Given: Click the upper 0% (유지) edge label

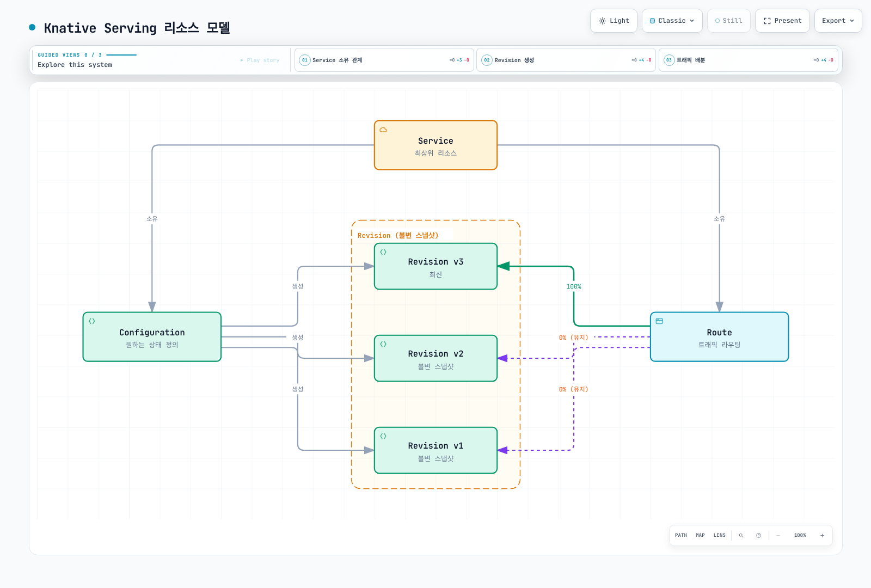Looking at the screenshot, I should 574,338.
